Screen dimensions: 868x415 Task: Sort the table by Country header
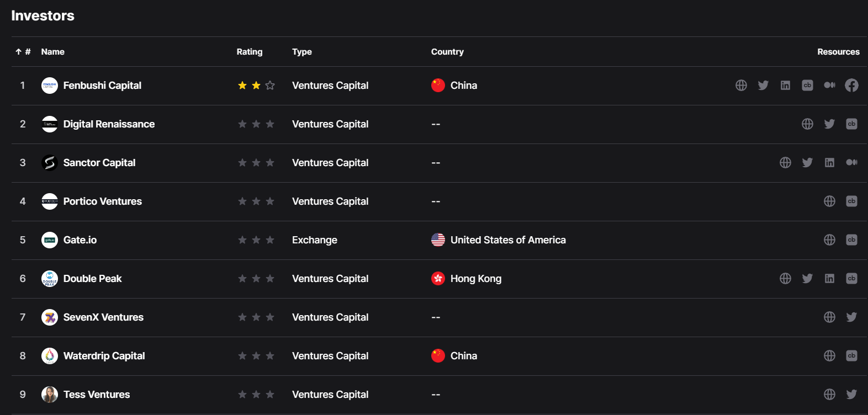click(x=447, y=52)
